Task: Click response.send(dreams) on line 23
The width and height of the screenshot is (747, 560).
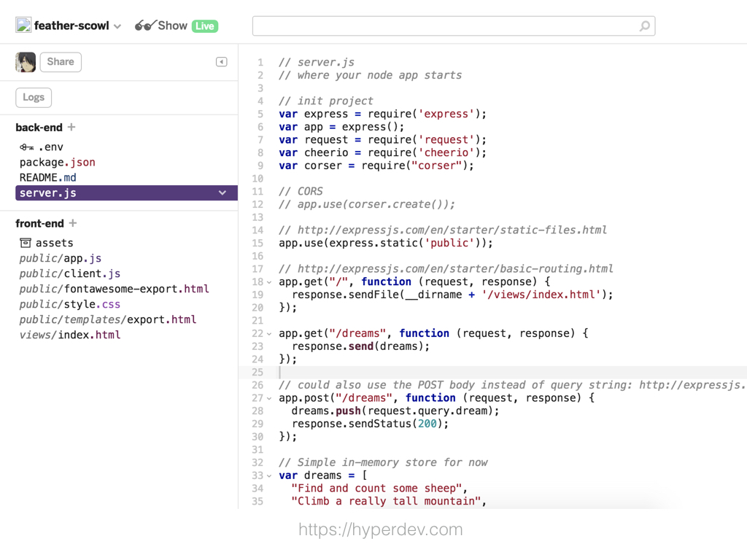Action: (360, 346)
